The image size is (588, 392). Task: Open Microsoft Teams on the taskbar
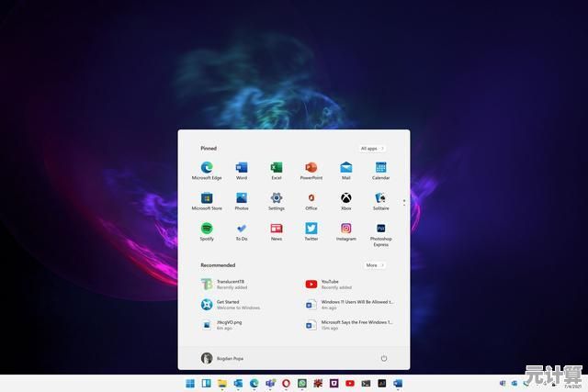270,383
